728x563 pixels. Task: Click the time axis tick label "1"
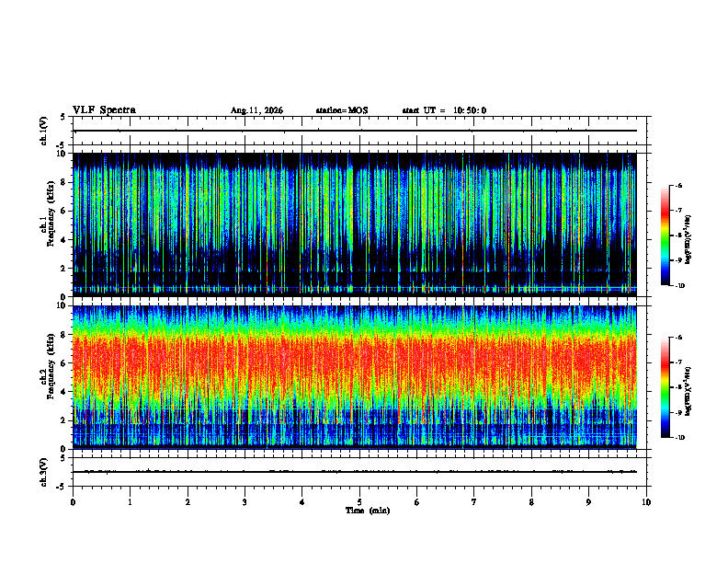pos(130,502)
